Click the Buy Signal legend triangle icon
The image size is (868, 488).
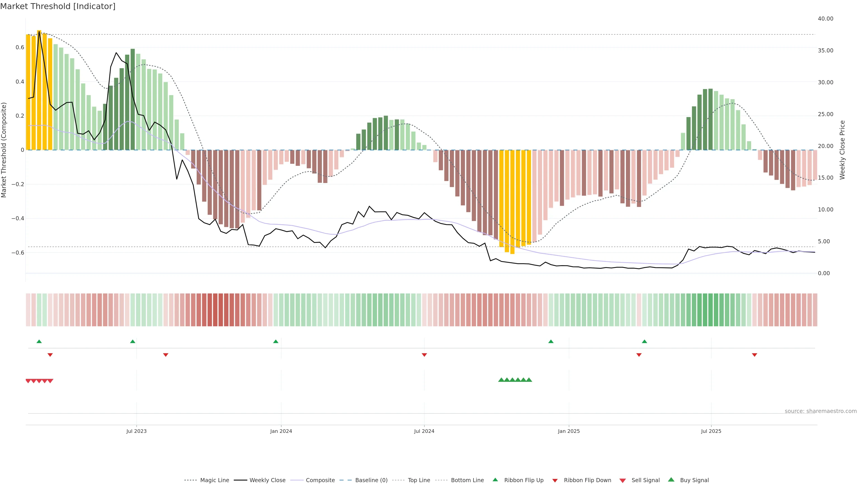coord(671,480)
